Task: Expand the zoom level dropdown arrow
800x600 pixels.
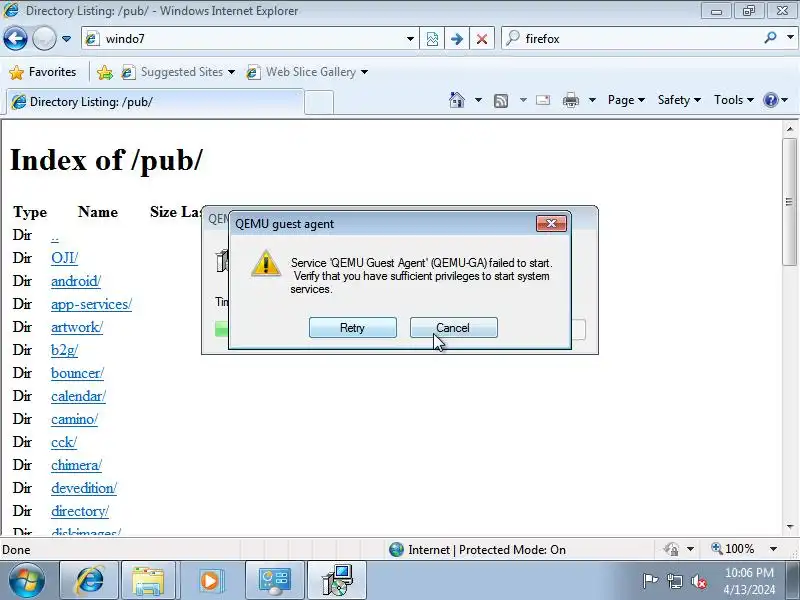Action: [773, 549]
